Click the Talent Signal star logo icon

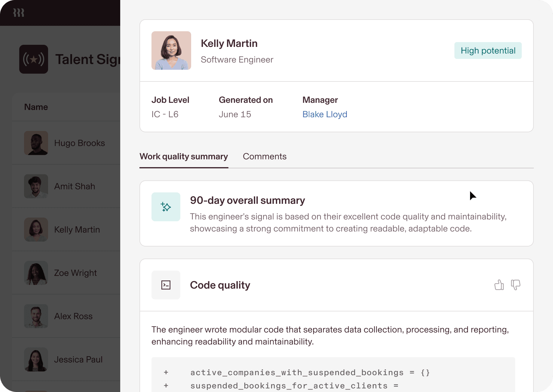click(34, 59)
